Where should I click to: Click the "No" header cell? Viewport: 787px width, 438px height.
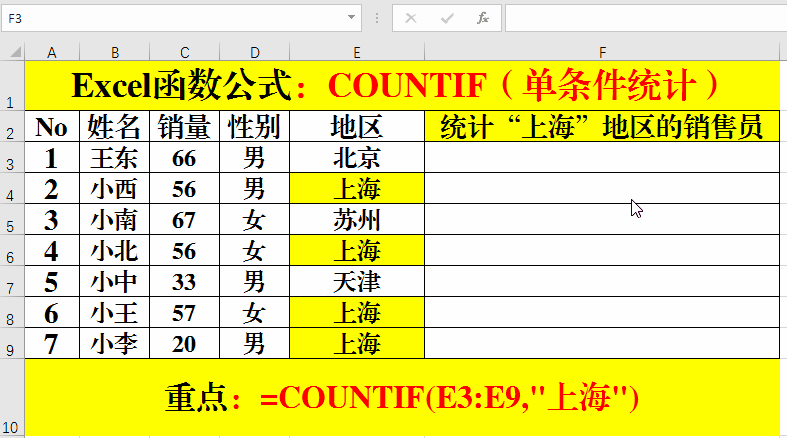tap(52, 126)
